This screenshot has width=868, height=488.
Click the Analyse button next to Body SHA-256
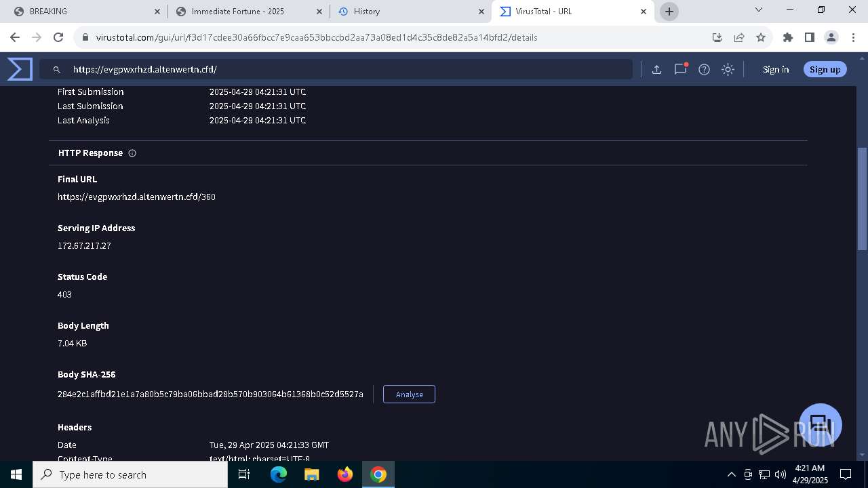pyautogui.click(x=409, y=394)
